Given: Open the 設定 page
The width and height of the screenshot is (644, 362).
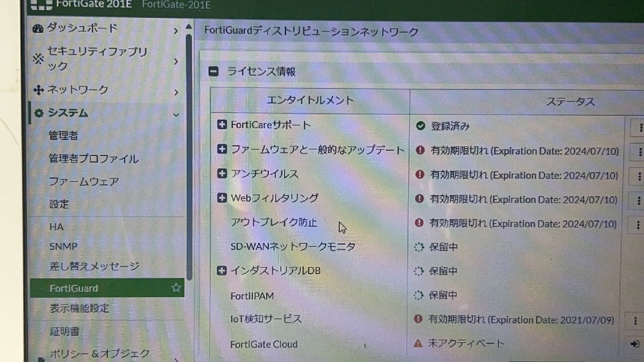Looking at the screenshot, I should point(59,204).
